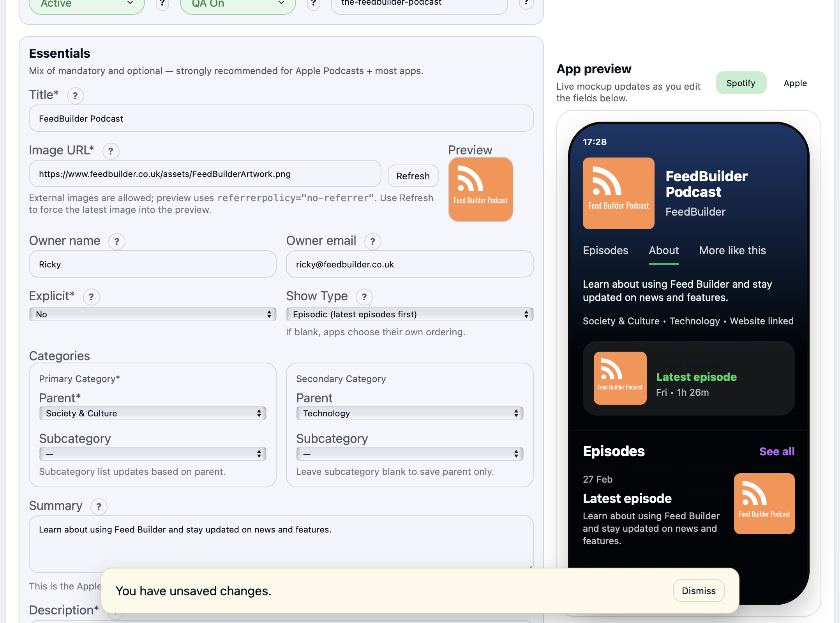Click the Summary help question mark
This screenshot has height=623, width=840.
point(99,507)
